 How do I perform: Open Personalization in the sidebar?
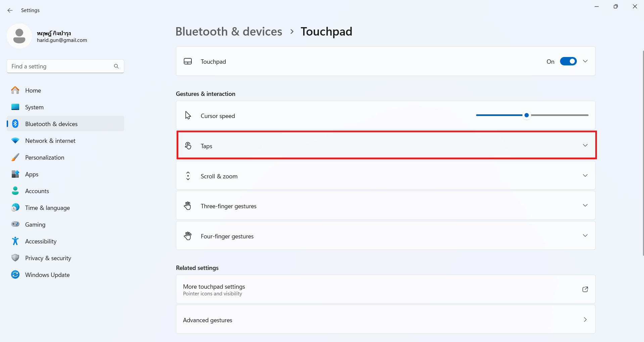(45, 158)
